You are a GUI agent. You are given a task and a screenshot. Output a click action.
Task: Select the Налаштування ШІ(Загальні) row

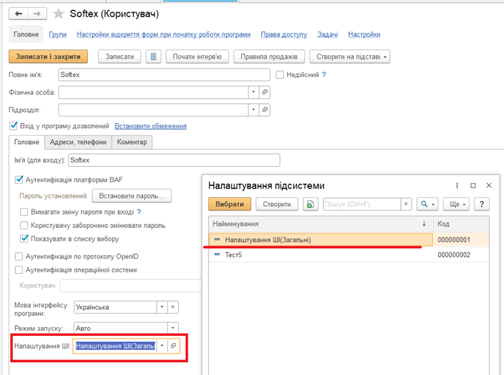pos(349,240)
